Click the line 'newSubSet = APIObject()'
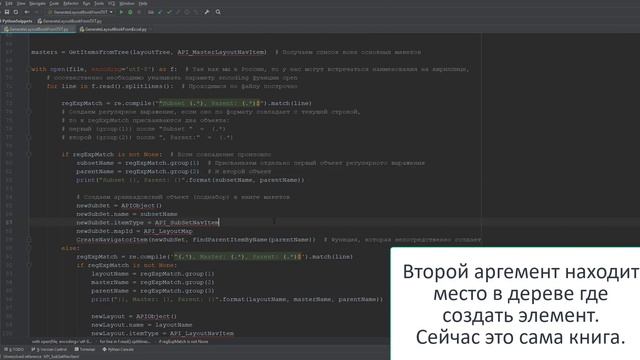Viewport: 640px width, 360px height. [119, 206]
